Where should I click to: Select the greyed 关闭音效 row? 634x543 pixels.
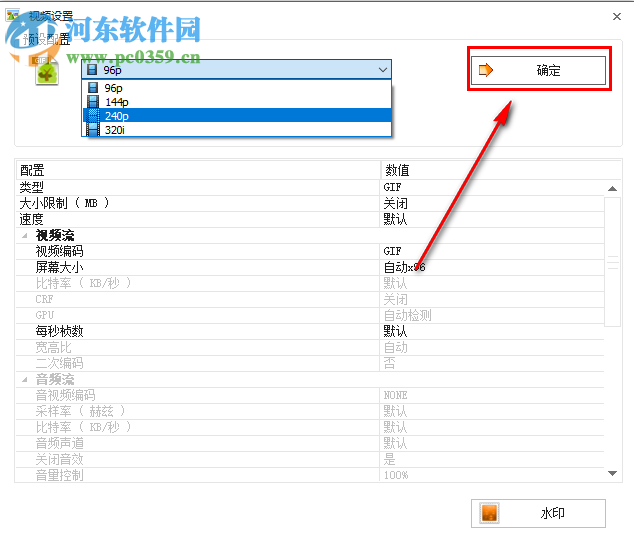tap(310, 459)
